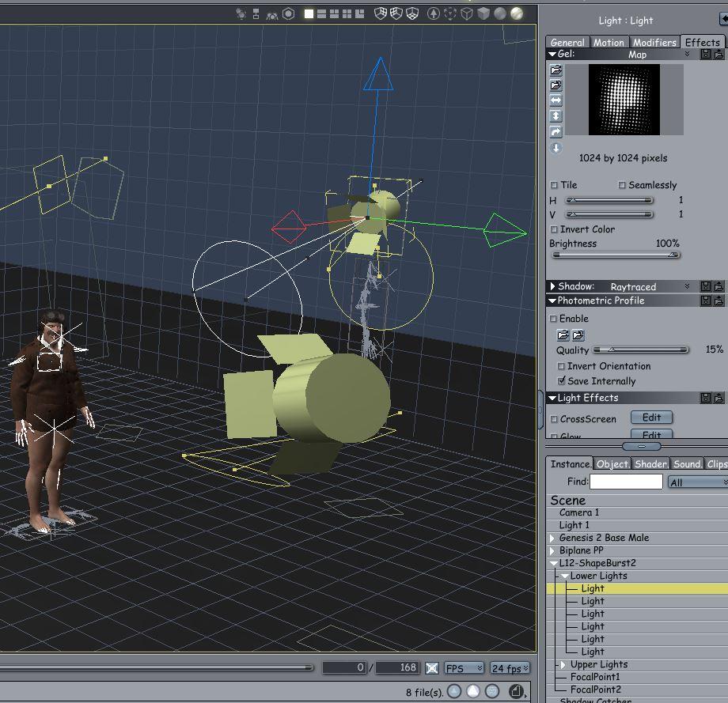
Task: Collapse the Lower Lights group
Action: [564, 576]
